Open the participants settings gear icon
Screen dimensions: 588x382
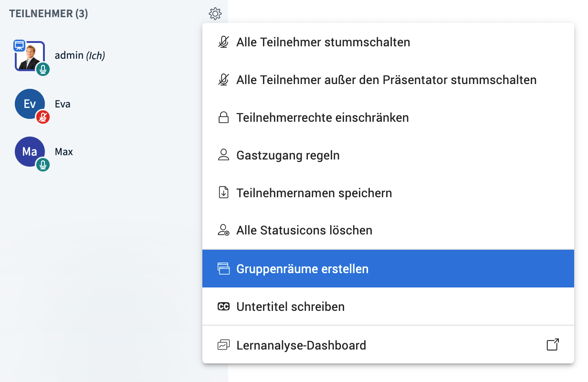coord(215,14)
